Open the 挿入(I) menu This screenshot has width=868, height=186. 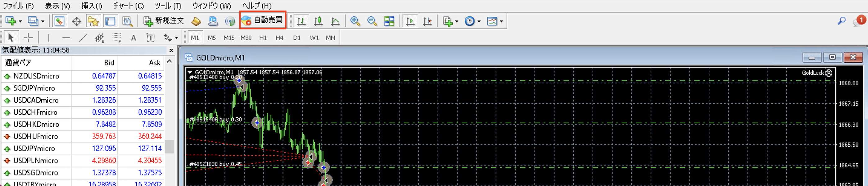(92, 6)
